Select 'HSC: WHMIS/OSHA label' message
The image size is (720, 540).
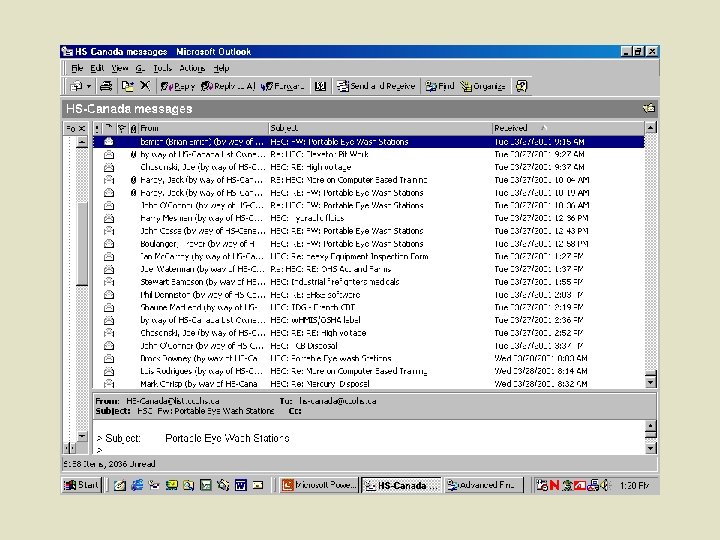click(x=368, y=320)
